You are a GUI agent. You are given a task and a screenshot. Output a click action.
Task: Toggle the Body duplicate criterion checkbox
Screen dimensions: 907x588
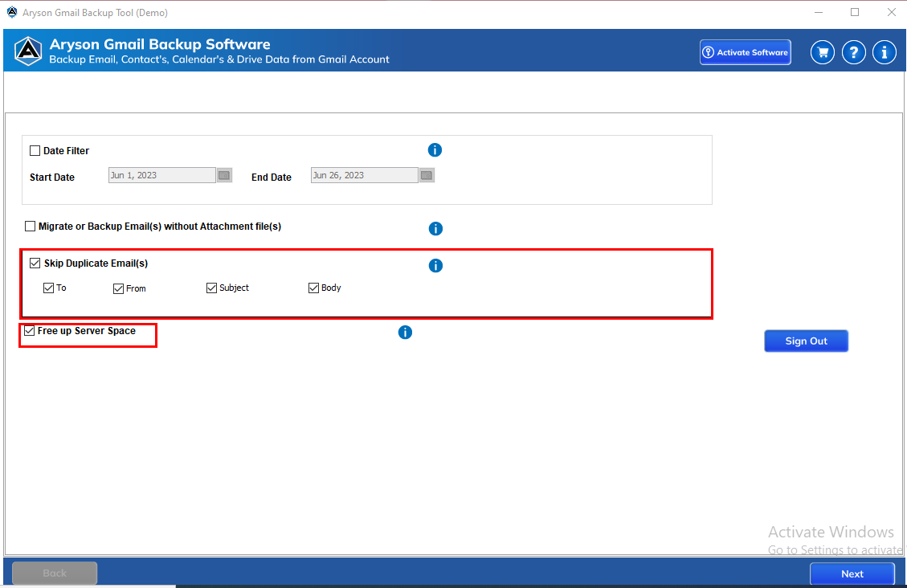click(313, 288)
